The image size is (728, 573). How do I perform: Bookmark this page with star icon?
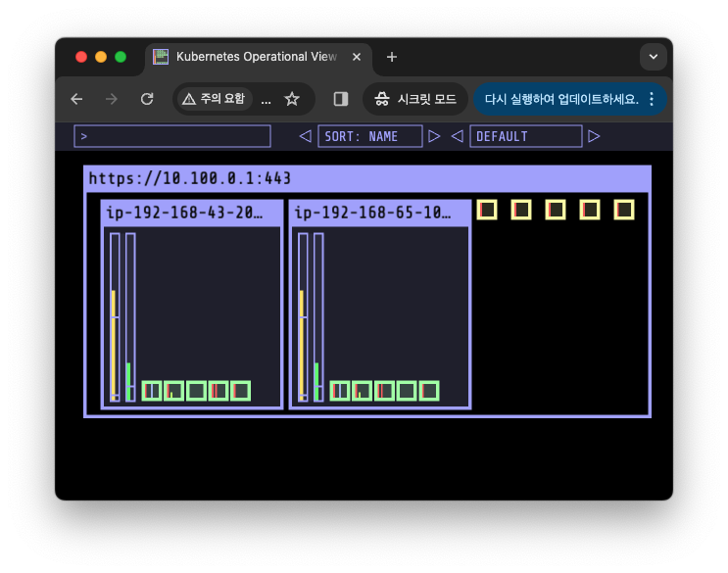click(292, 99)
